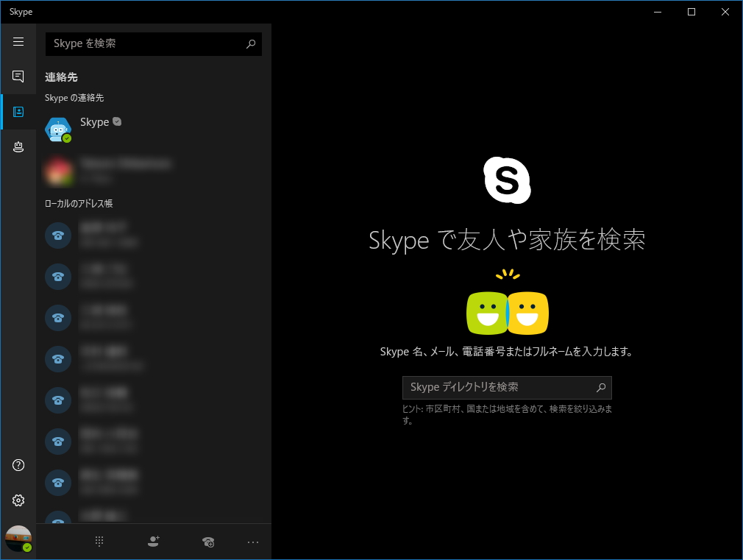The width and height of the screenshot is (743, 560).
Task: Click the Skype を検索 search field
Action: 154,43
